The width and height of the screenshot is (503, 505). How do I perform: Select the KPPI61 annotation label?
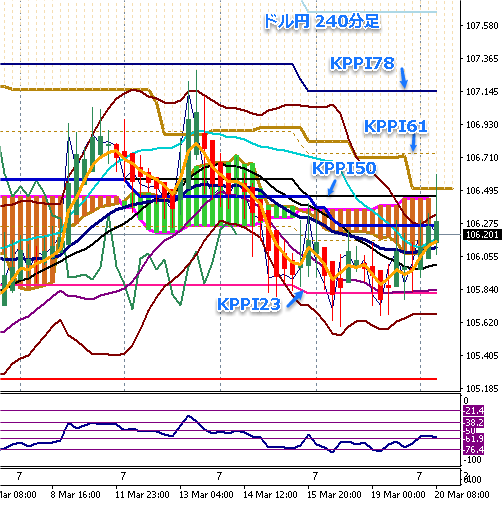click(x=395, y=126)
